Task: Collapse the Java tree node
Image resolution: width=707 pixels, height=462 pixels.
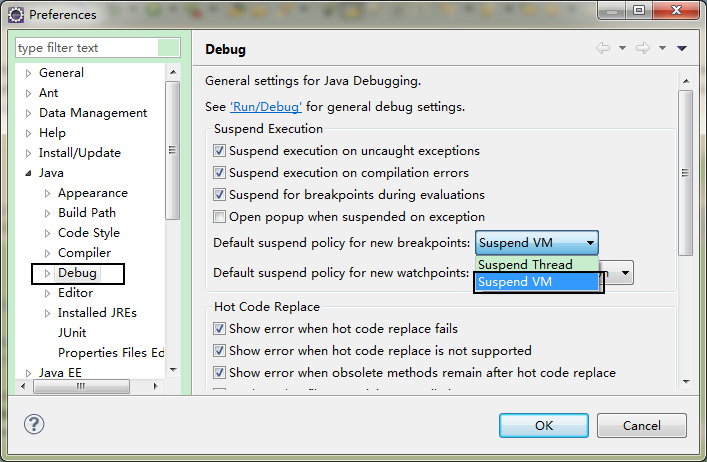Action: click(x=28, y=173)
